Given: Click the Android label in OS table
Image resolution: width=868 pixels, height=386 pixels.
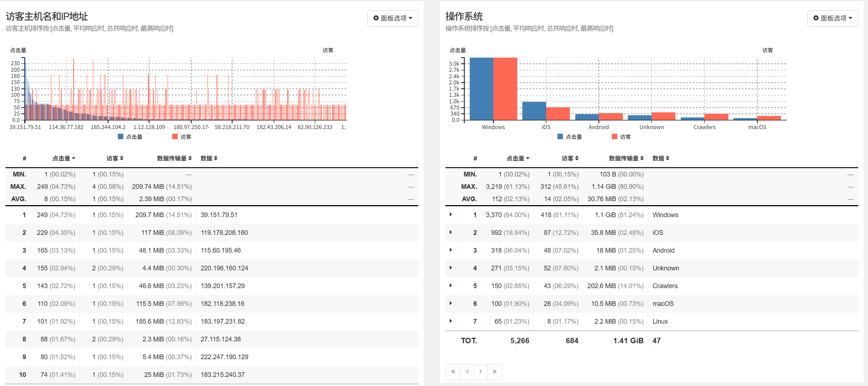Looking at the screenshot, I should point(663,250).
